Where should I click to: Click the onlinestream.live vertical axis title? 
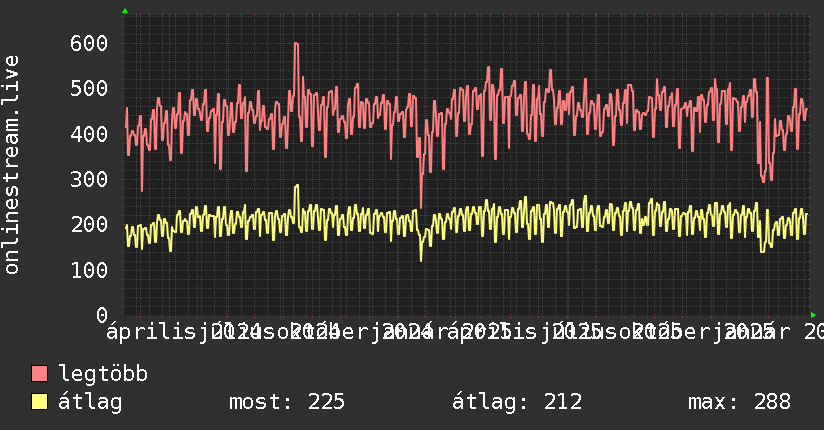[x=12, y=165]
